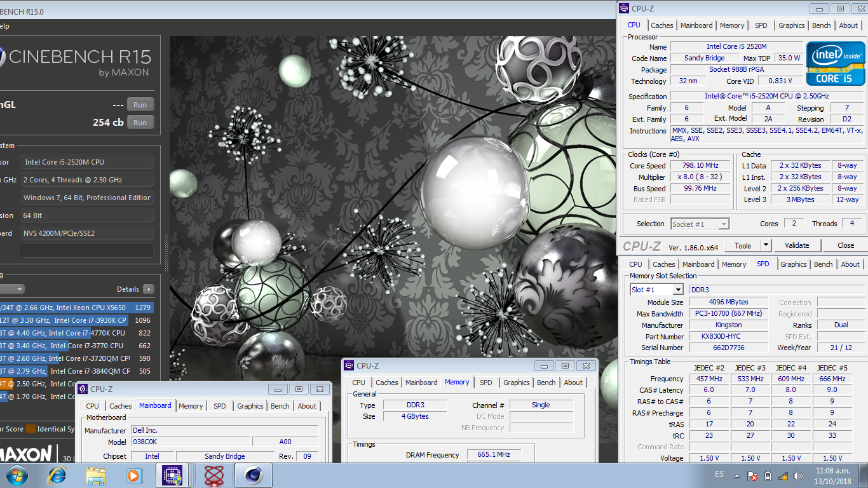Screen dimensions: 868x488
Task: Open Action Center flag tray icon
Action: [x=752, y=475]
